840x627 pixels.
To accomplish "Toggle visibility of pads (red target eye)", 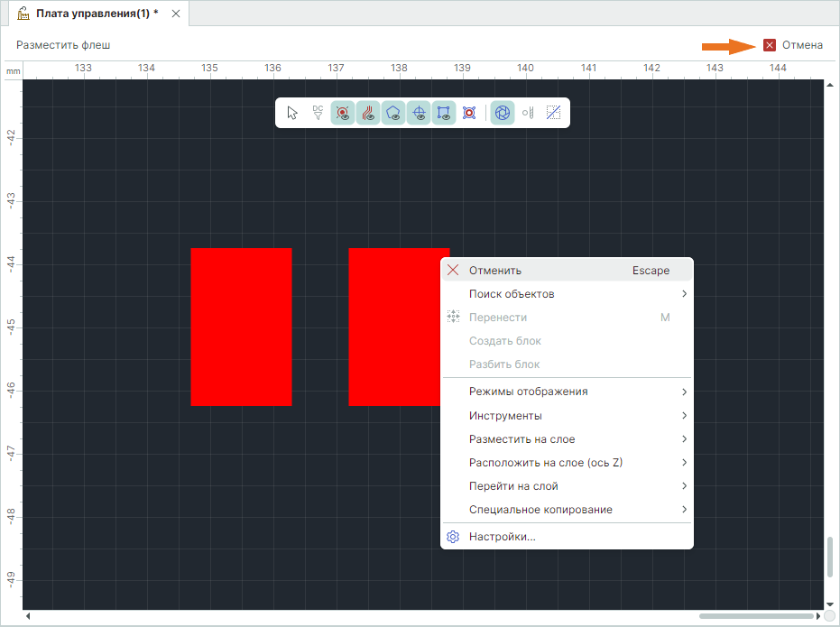I will pyautogui.click(x=343, y=113).
